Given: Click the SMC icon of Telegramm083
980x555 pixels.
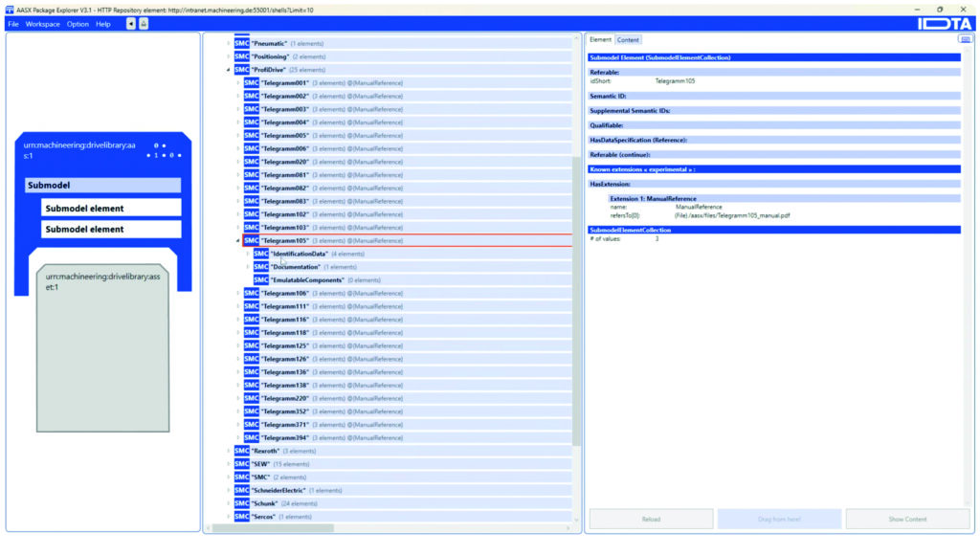Looking at the screenshot, I should tap(252, 201).
